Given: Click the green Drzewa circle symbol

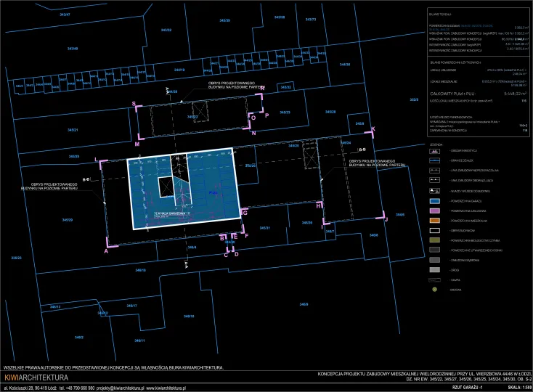Looking at the screenshot, I should 434,289.
